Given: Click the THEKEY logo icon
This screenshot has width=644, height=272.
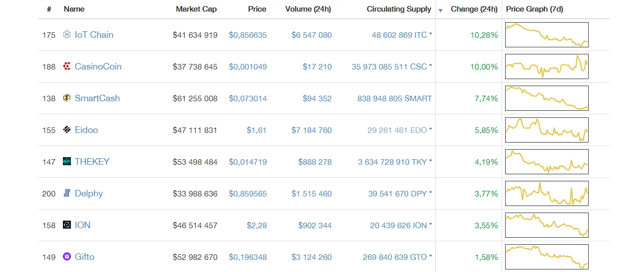Looking at the screenshot, I should [x=67, y=162].
